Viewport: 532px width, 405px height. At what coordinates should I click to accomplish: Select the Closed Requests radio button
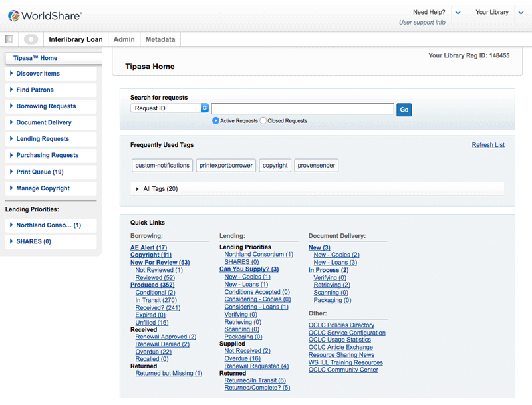point(263,121)
